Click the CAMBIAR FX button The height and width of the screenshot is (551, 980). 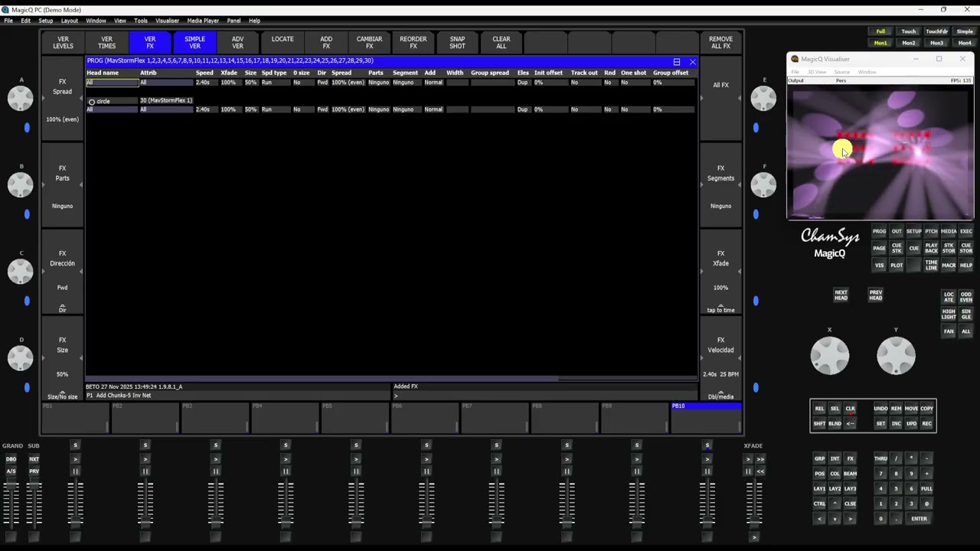tap(370, 42)
